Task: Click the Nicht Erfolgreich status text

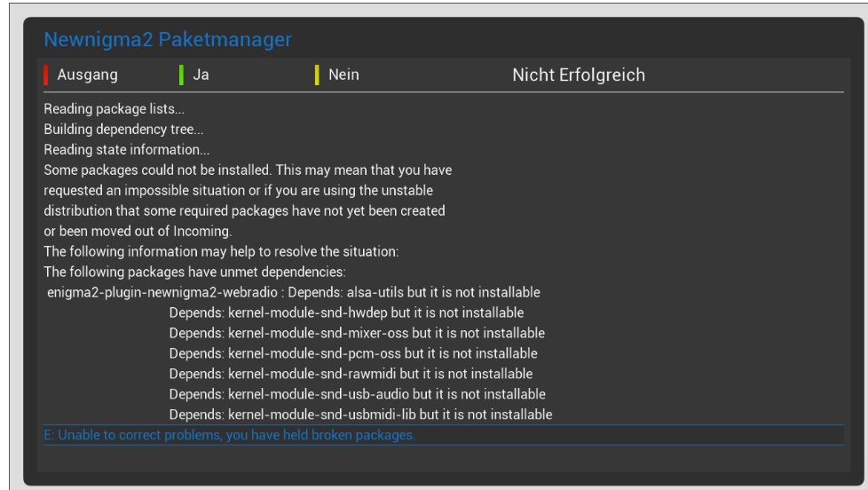Action: 578,75
